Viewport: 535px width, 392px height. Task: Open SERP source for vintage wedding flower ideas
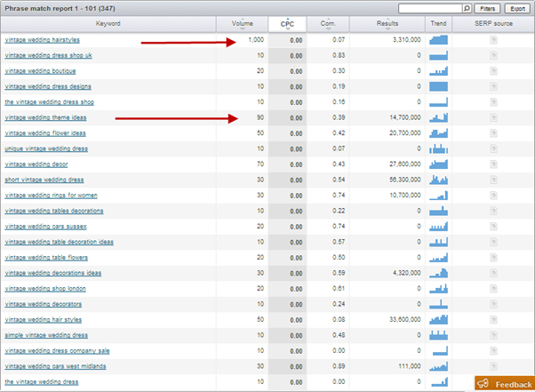tap(493, 133)
